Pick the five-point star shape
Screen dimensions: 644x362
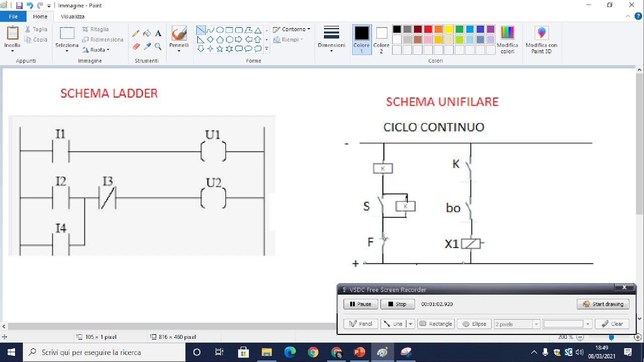pos(220,49)
